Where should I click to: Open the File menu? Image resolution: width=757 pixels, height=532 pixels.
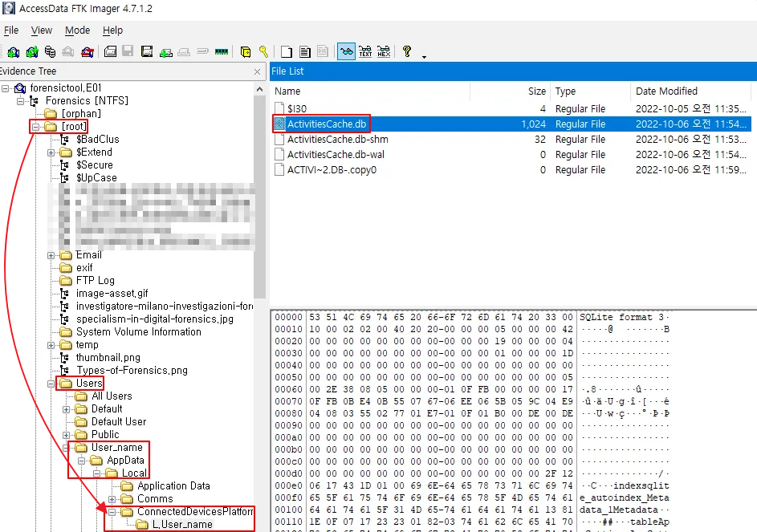pos(11,30)
